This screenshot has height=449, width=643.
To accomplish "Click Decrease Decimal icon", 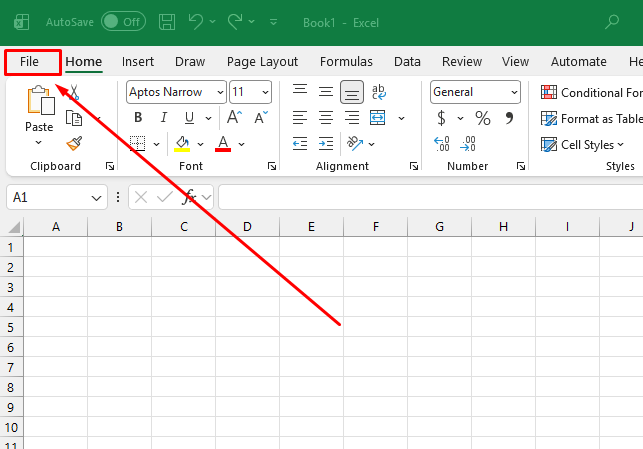I will pos(468,144).
